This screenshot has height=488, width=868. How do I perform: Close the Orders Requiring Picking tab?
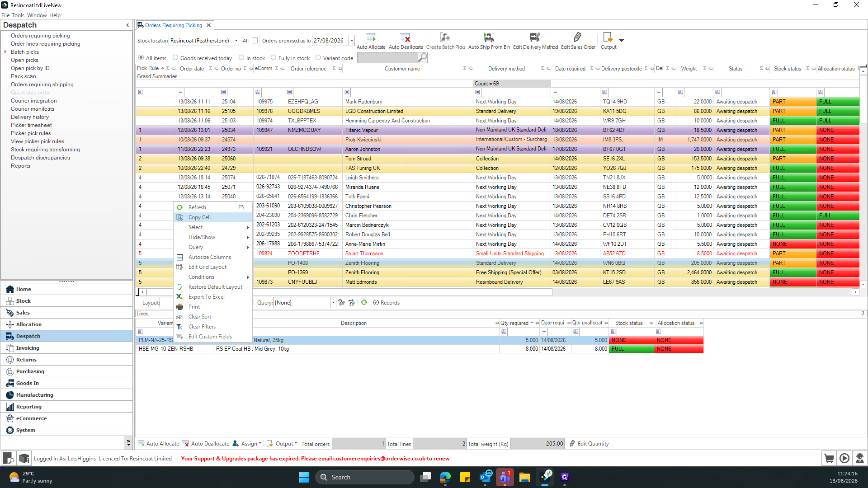tap(208, 25)
